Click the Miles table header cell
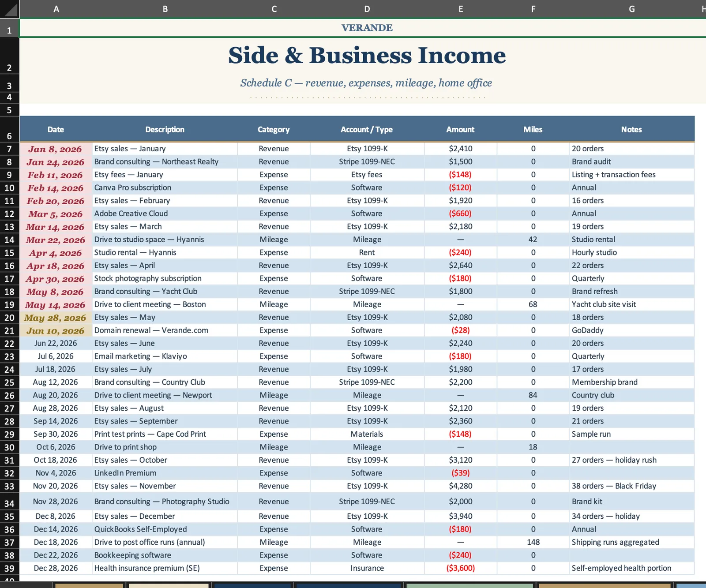 (x=533, y=129)
